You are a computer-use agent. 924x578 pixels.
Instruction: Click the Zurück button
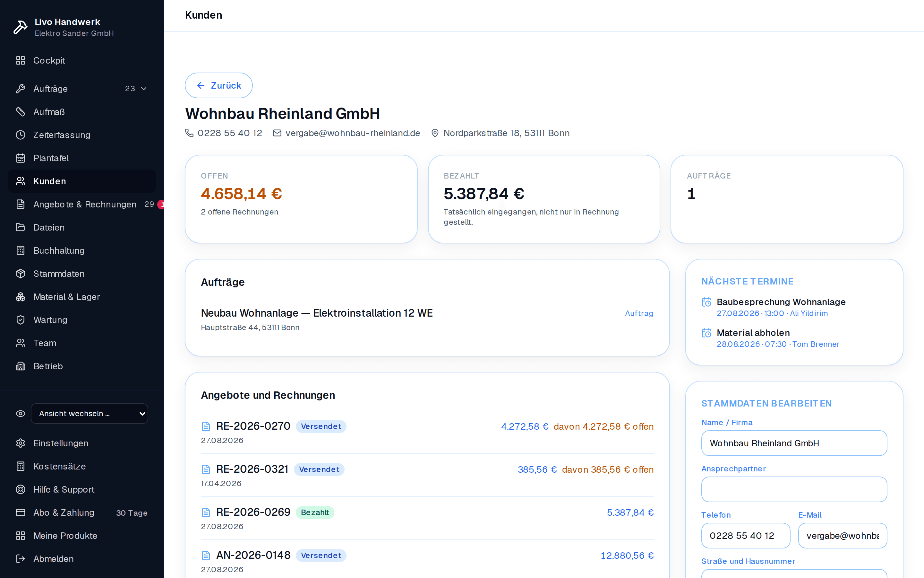pos(219,85)
